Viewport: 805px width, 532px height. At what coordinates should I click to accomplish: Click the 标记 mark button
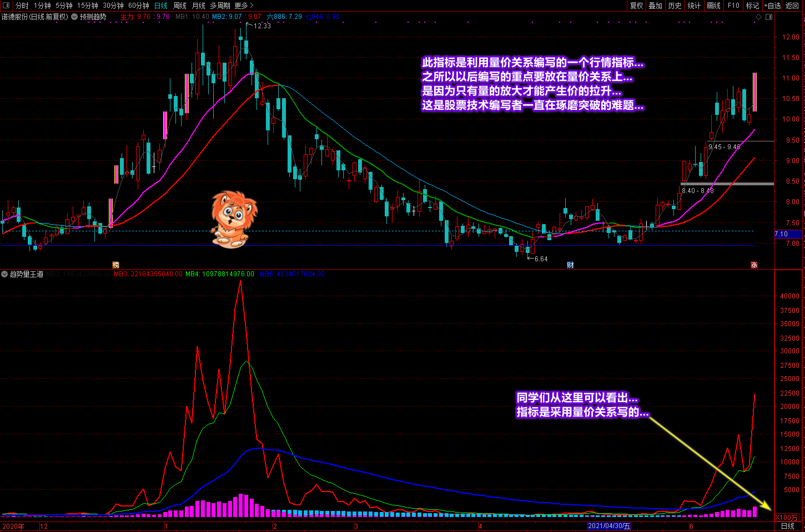[752, 6]
